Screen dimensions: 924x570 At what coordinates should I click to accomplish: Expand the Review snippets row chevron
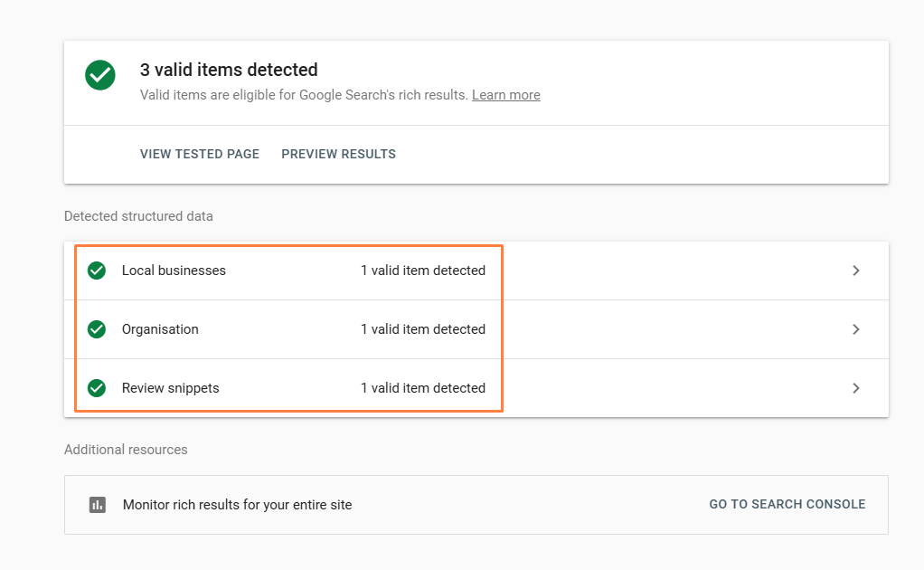pos(856,388)
